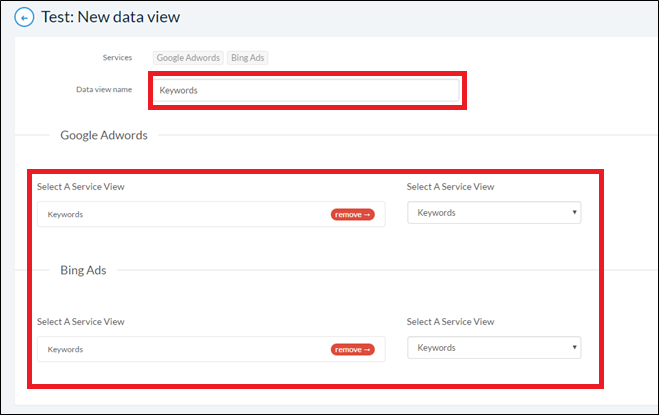This screenshot has height=415, width=659.
Task: Select the Keywords row in Bing Ads section
Action: (211, 349)
